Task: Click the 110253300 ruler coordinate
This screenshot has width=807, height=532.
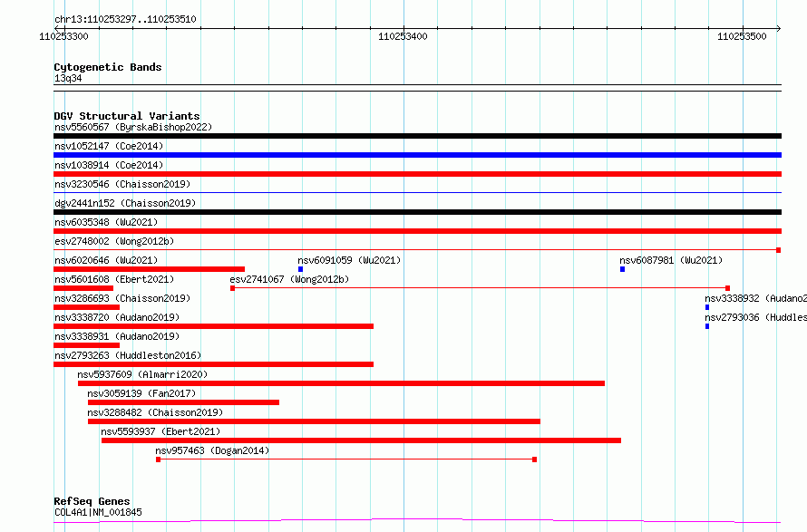Action: click(x=63, y=36)
